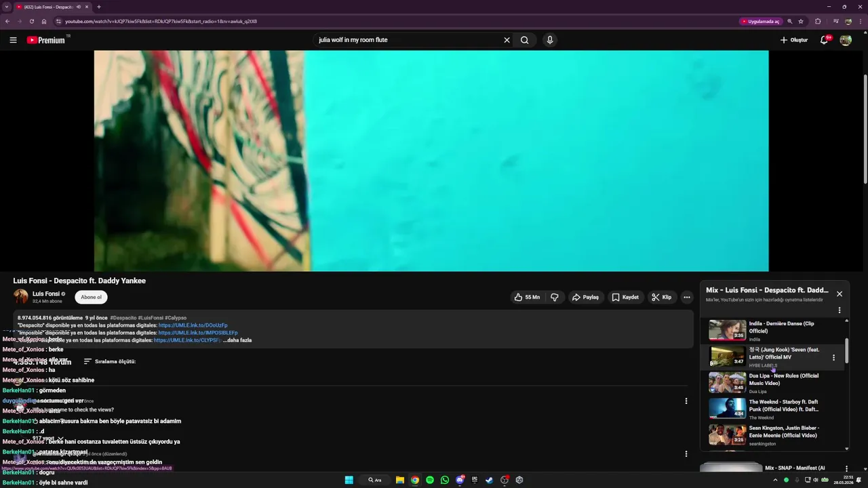Open the Windows Start menu
Image resolution: width=868 pixels, height=488 pixels.
349,480
